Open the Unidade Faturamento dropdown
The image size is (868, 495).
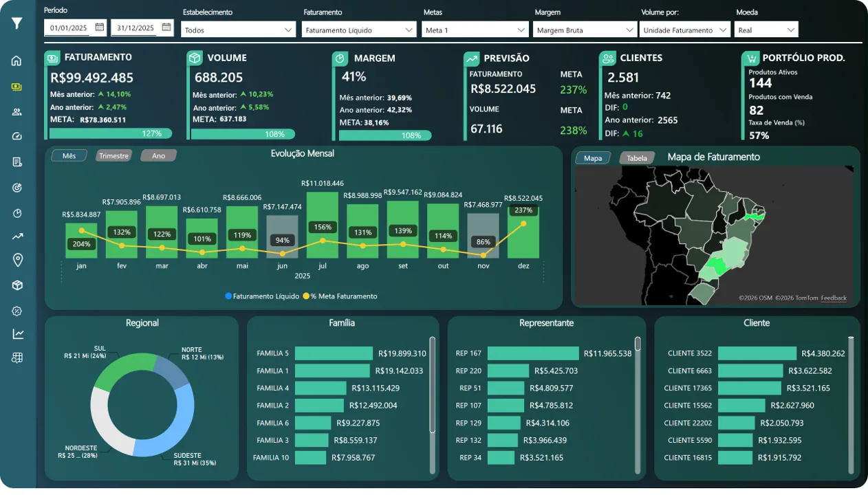(x=685, y=30)
